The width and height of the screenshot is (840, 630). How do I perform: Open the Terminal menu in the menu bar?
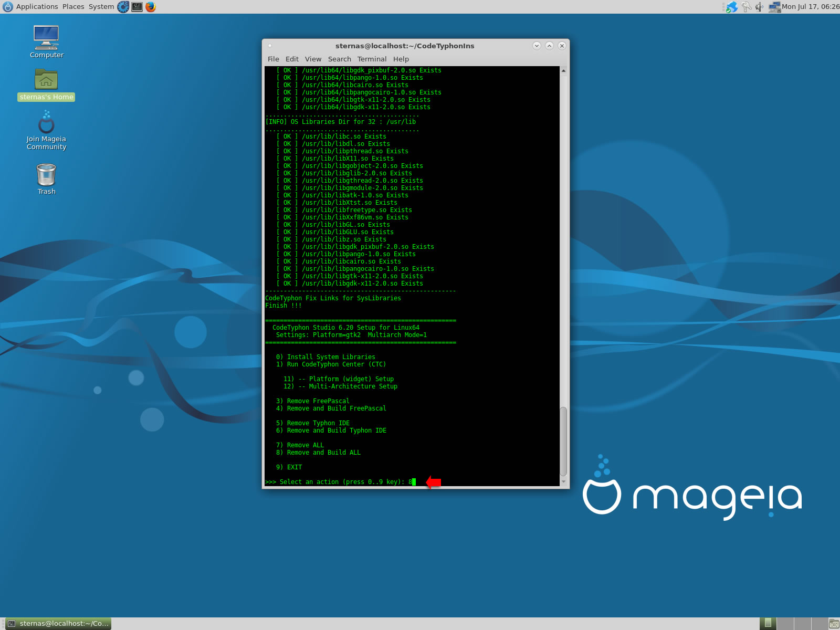coord(372,59)
